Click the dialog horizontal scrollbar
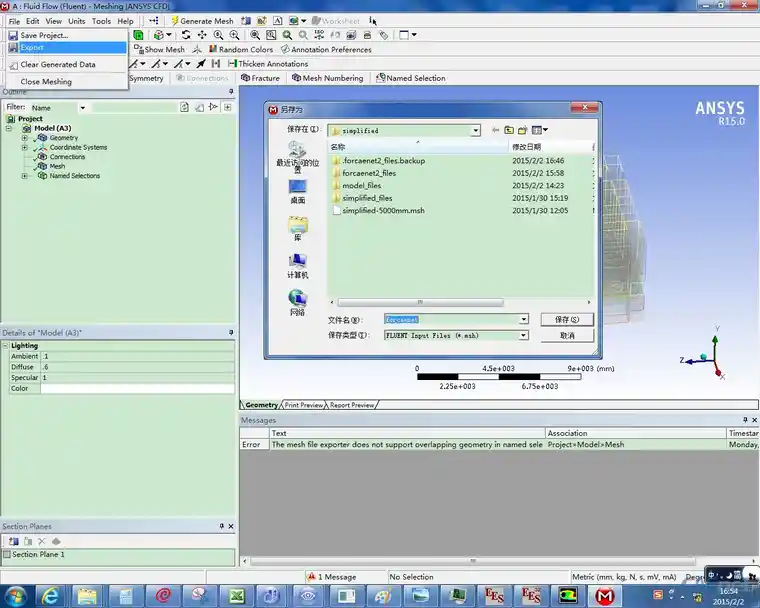760x608 pixels. point(421,302)
